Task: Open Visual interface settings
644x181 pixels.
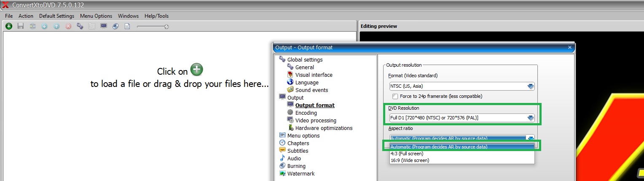Action: [314, 75]
